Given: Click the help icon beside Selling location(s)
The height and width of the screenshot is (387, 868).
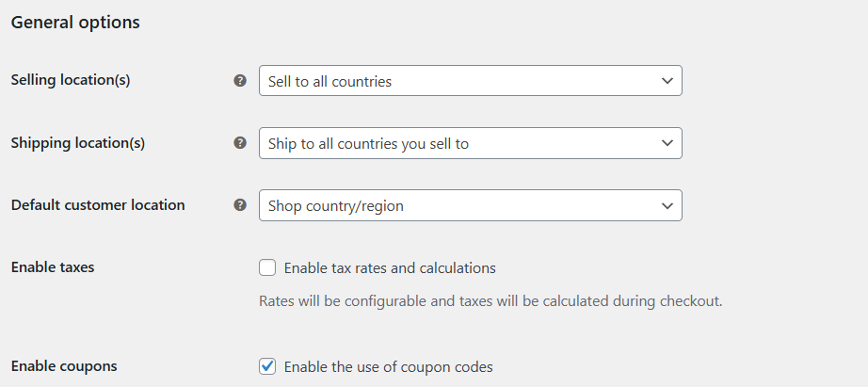Looking at the screenshot, I should point(240,81).
